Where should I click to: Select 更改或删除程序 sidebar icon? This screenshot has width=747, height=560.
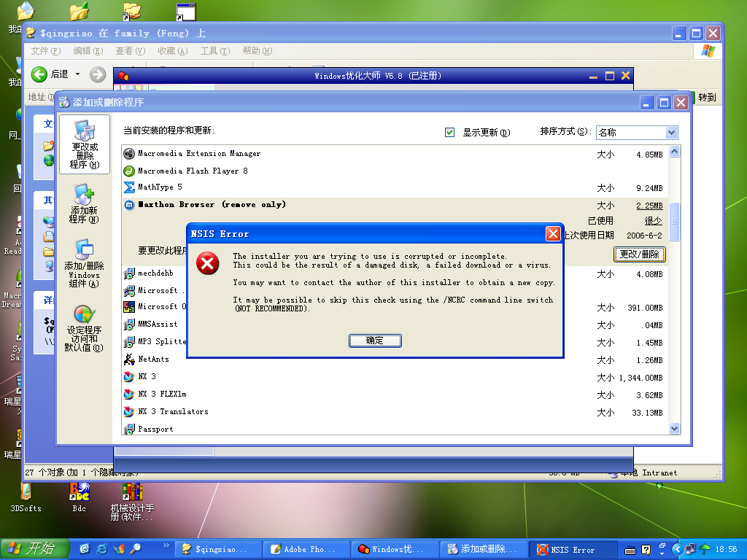(85, 144)
